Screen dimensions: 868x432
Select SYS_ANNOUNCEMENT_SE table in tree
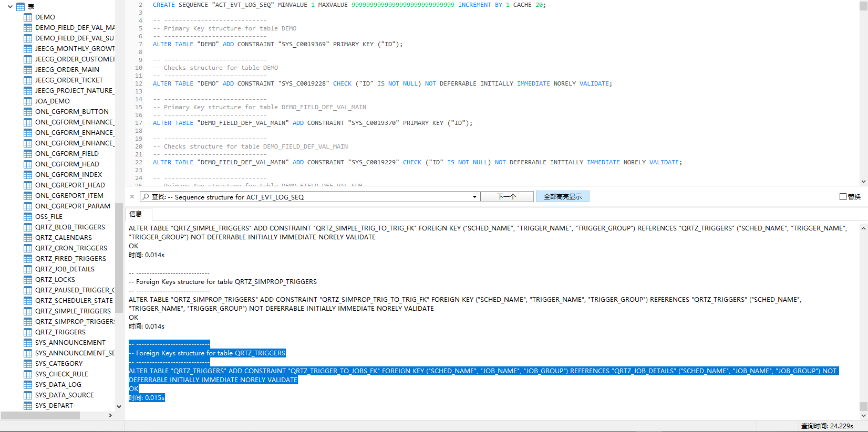(75, 353)
